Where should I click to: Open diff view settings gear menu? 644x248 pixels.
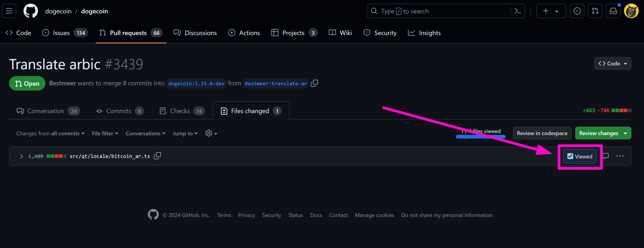click(x=211, y=133)
